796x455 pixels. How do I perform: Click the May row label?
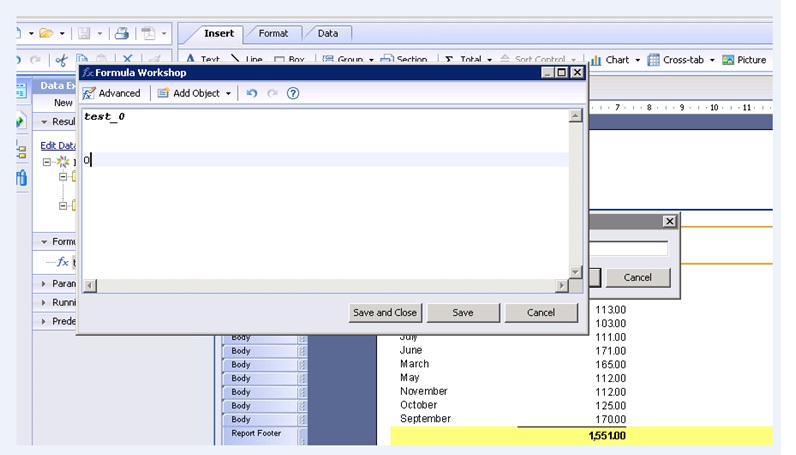click(410, 378)
